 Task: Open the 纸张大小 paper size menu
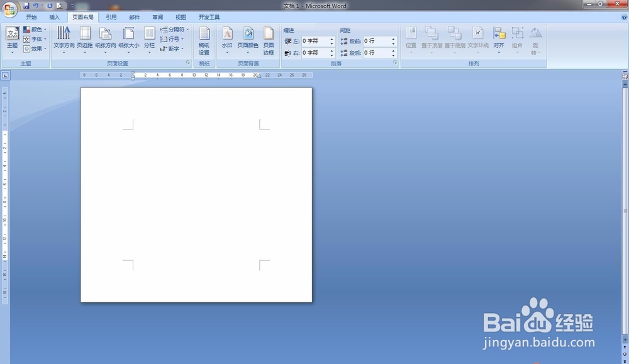click(129, 40)
